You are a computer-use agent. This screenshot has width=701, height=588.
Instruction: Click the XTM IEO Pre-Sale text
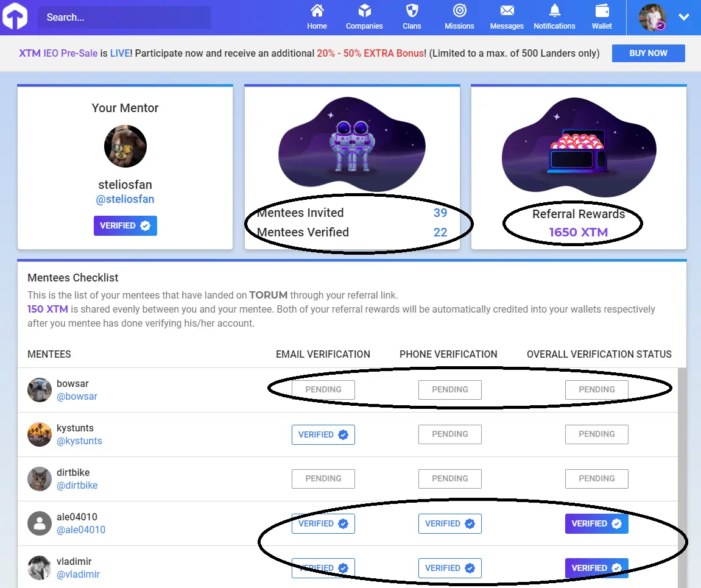(58, 53)
